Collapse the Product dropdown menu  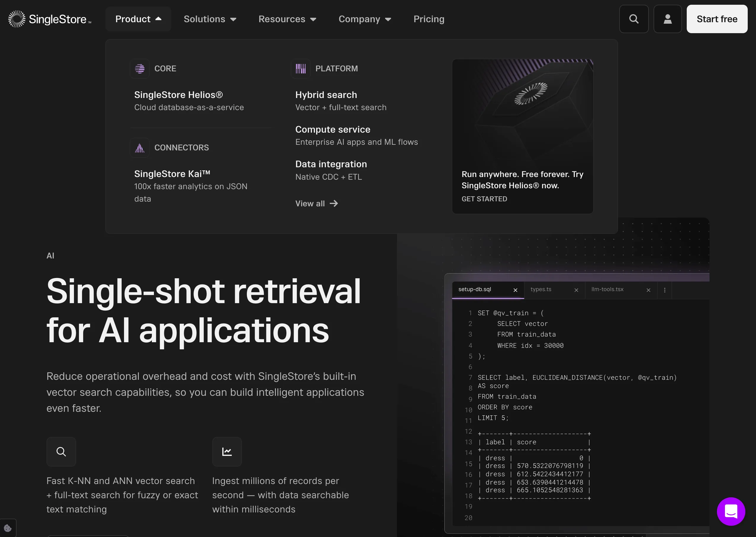[x=138, y=19]
